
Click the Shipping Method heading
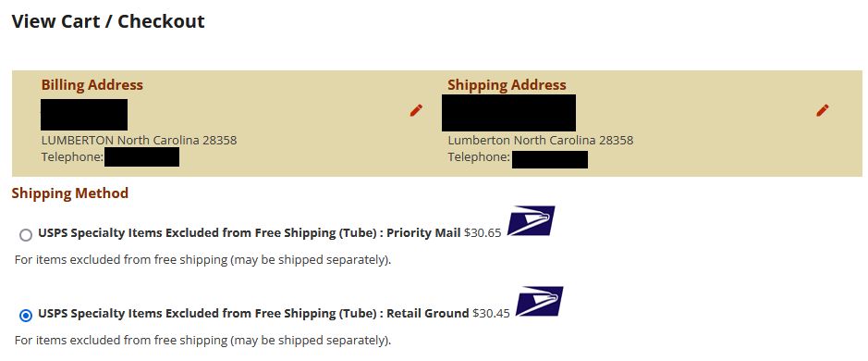(69, 193)
